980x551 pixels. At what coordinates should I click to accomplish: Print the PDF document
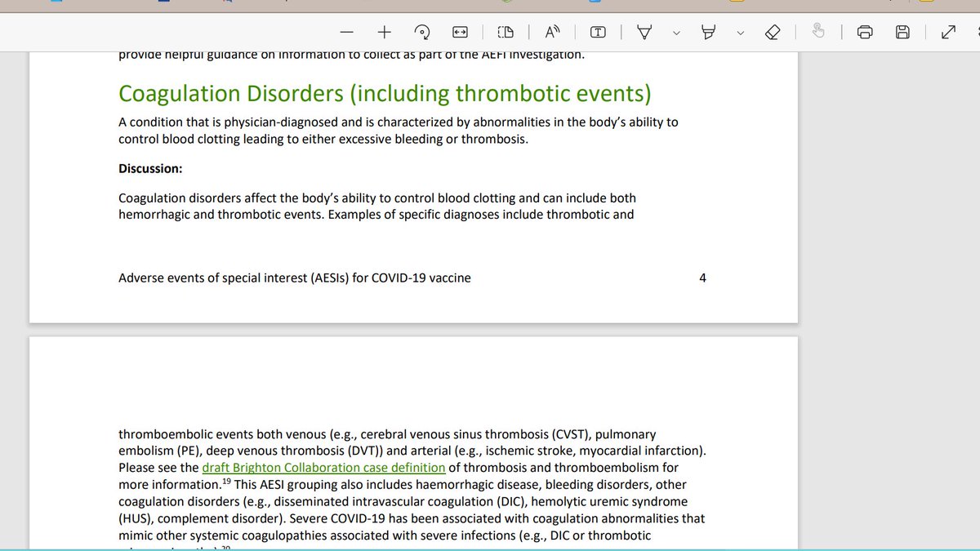point(866,33)
